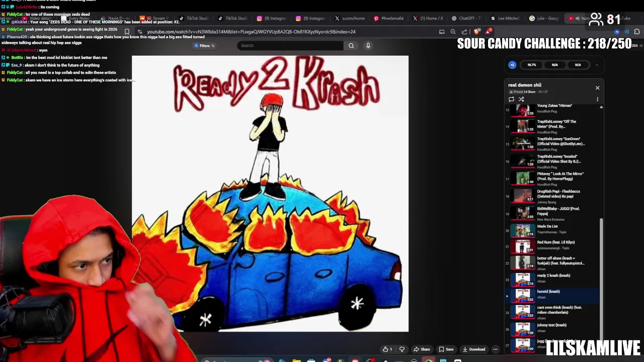Click the 16.7% stat pill
This screenshot has width=644, height=362.
click(x=532, y=65)
